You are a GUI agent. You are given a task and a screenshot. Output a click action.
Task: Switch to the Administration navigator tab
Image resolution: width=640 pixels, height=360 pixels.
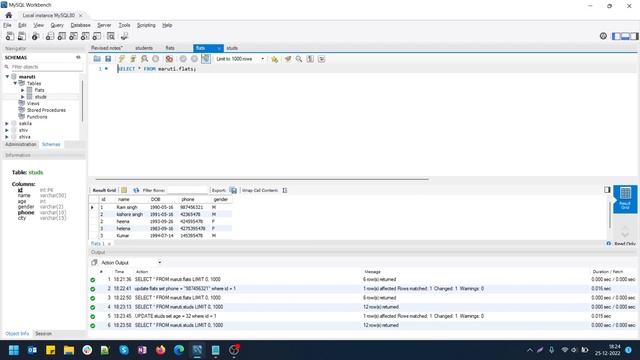point(20,144)
